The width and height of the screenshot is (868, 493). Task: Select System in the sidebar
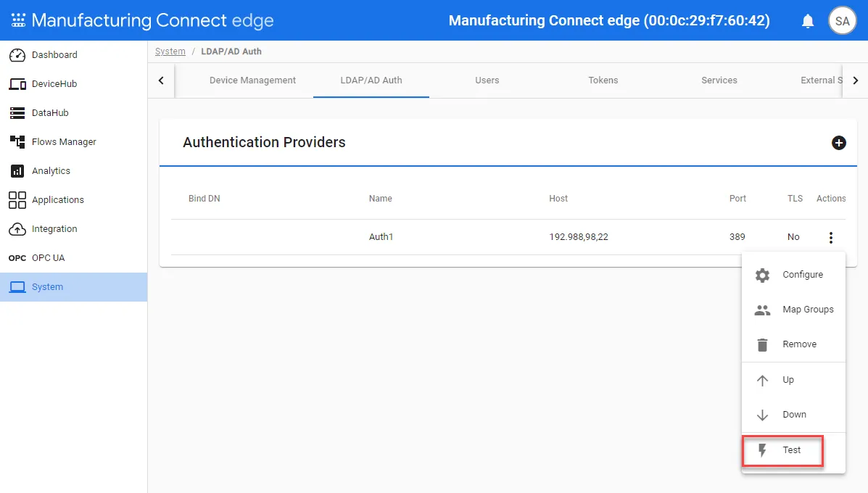tap(74, 287)
